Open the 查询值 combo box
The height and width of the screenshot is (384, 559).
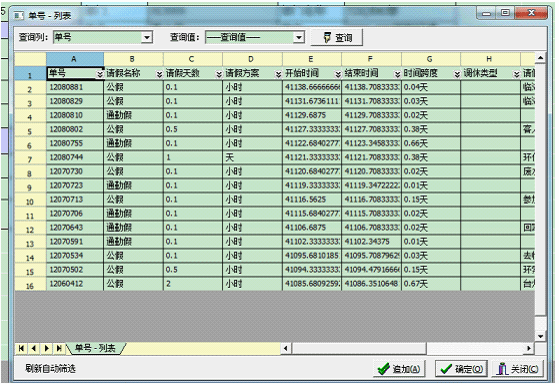click(x=255, y=37)
